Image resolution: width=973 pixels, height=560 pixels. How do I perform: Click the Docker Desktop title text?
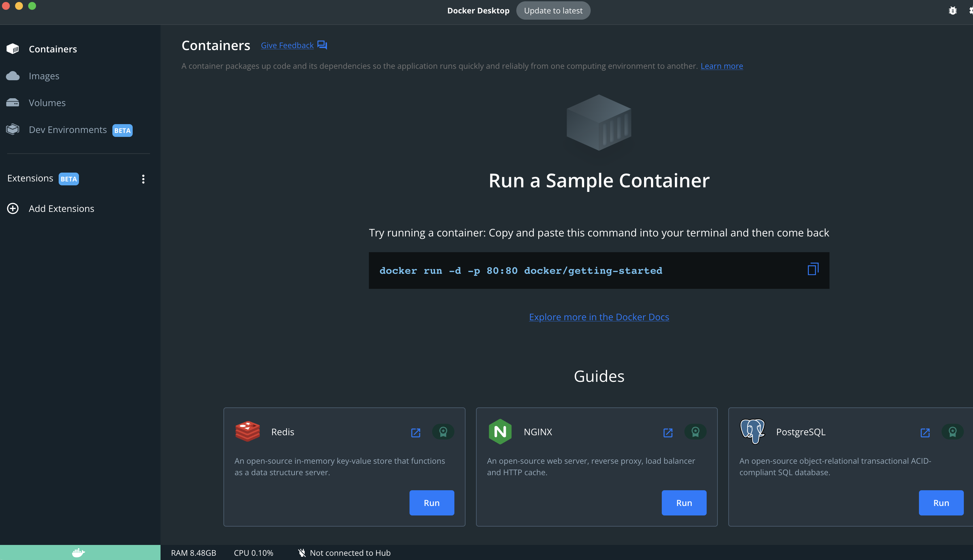click(478, 10)
